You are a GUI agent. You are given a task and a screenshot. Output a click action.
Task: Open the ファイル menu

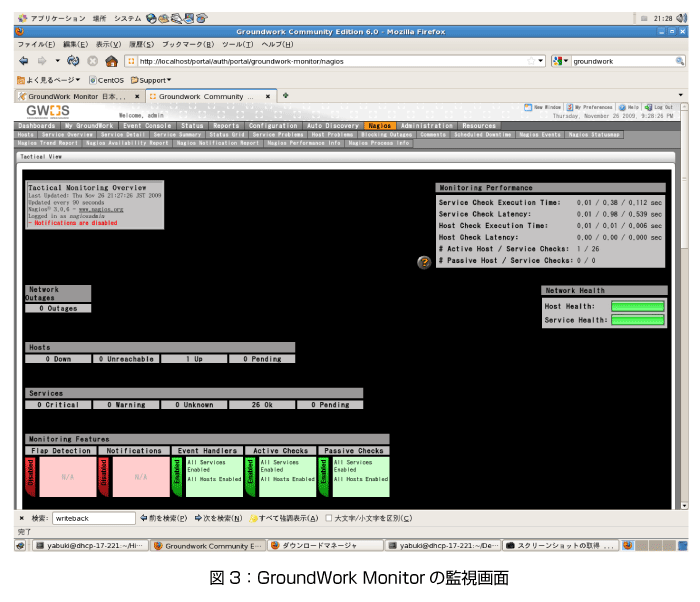(x=36, y=44)
